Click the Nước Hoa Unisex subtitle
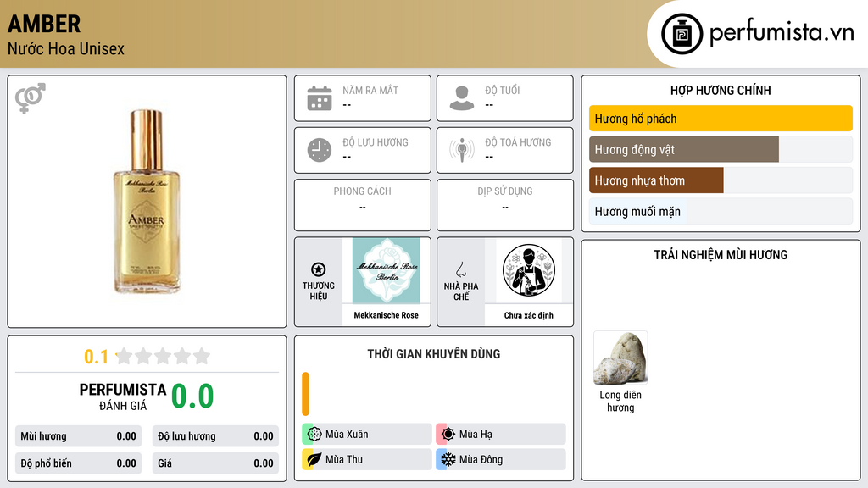This screenshot has height=488, width=868. pyautogui.click(x=66, y=49)
